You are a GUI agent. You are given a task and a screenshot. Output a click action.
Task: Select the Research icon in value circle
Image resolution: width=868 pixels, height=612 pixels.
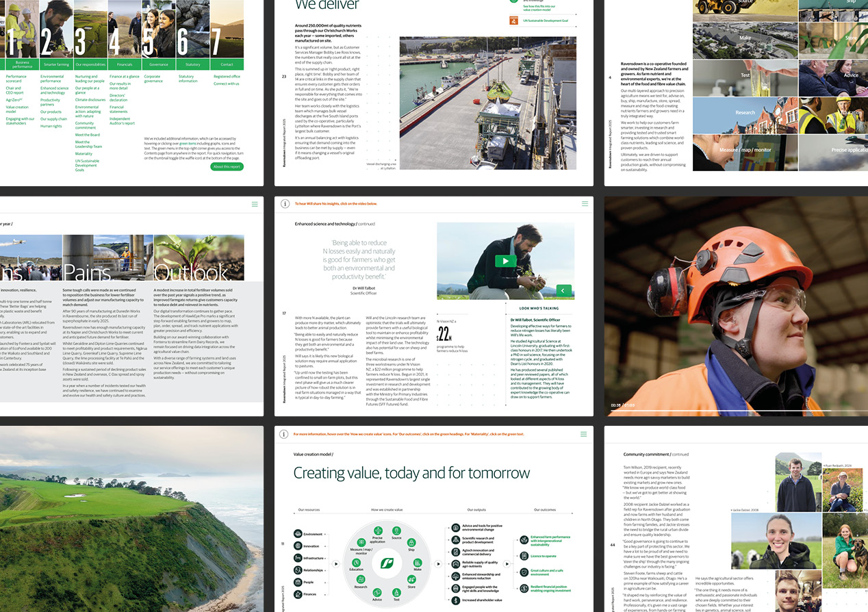(361, 580)
